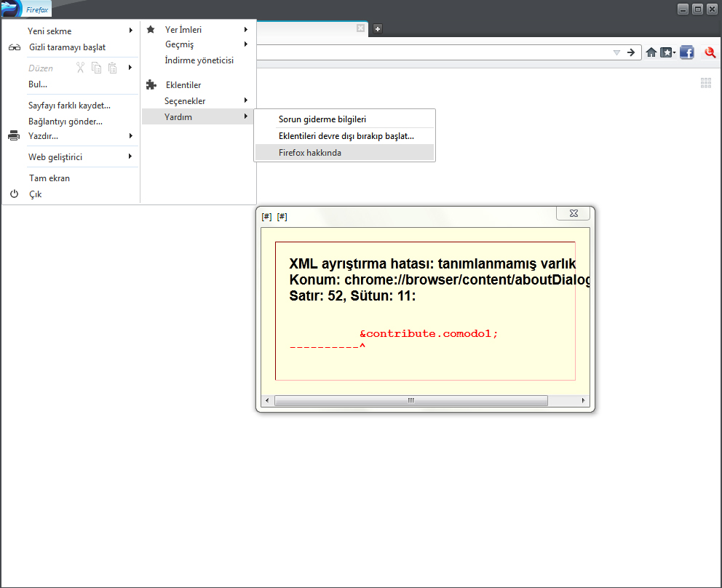Click the tab groups grid icon
The image size is (722, 588).
pos(705,83)
